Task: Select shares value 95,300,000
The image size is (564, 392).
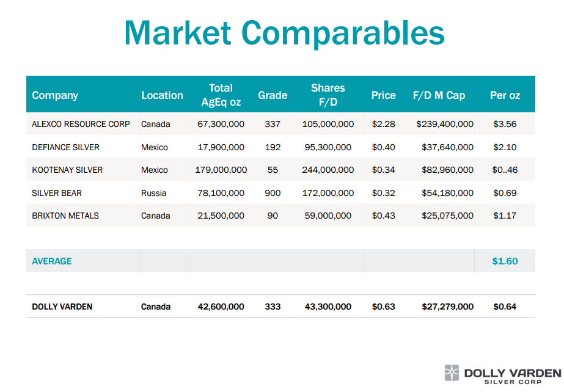Action: pos(328,147)
